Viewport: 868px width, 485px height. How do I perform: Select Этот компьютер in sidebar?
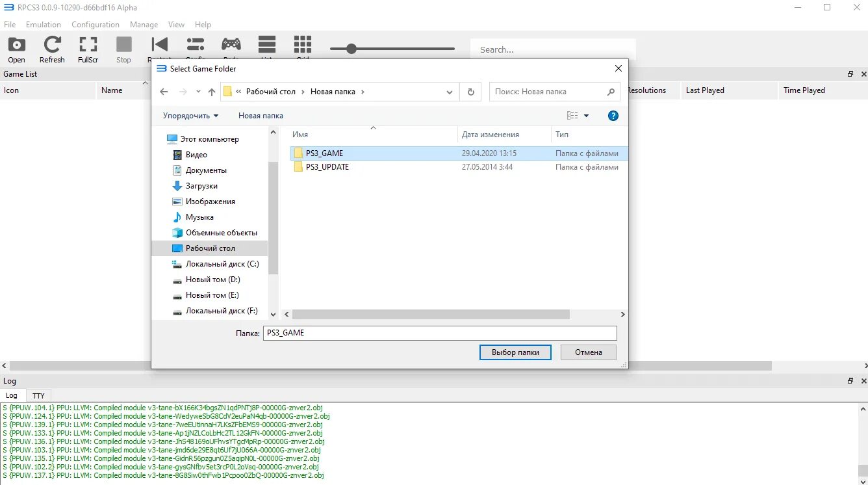pos(203,139)
